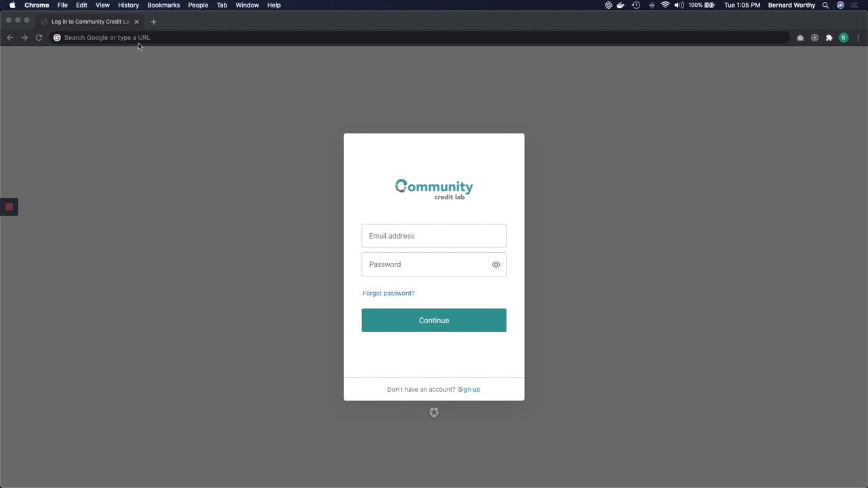
Task: Open the File menu
Action: tap(62, 5)
